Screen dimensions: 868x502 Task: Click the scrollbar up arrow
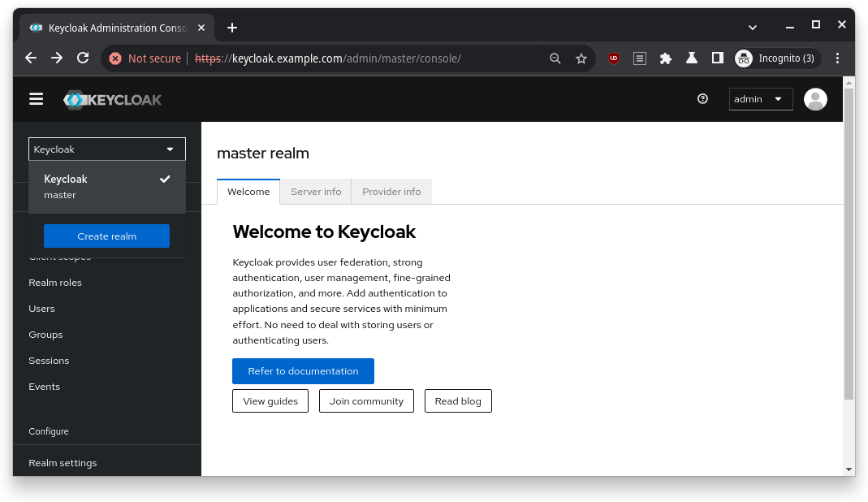tap(849, 83)
